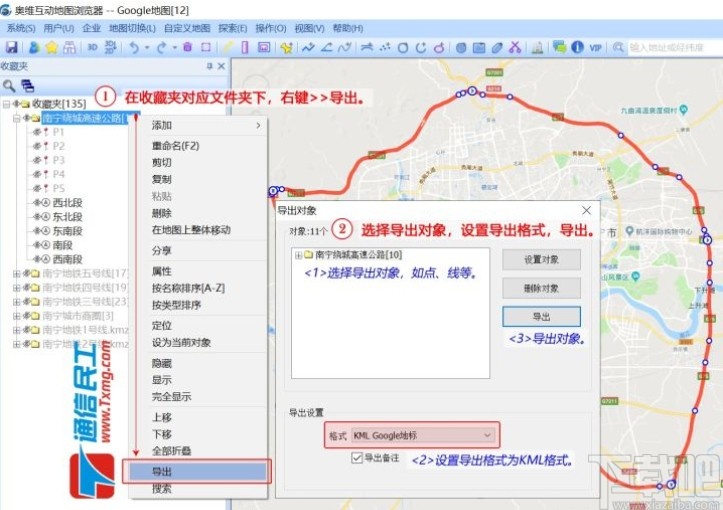Click the blue globe toolbar icon
Image resolution: width=723 pixels, height=510 pixels.
[461, 47]
